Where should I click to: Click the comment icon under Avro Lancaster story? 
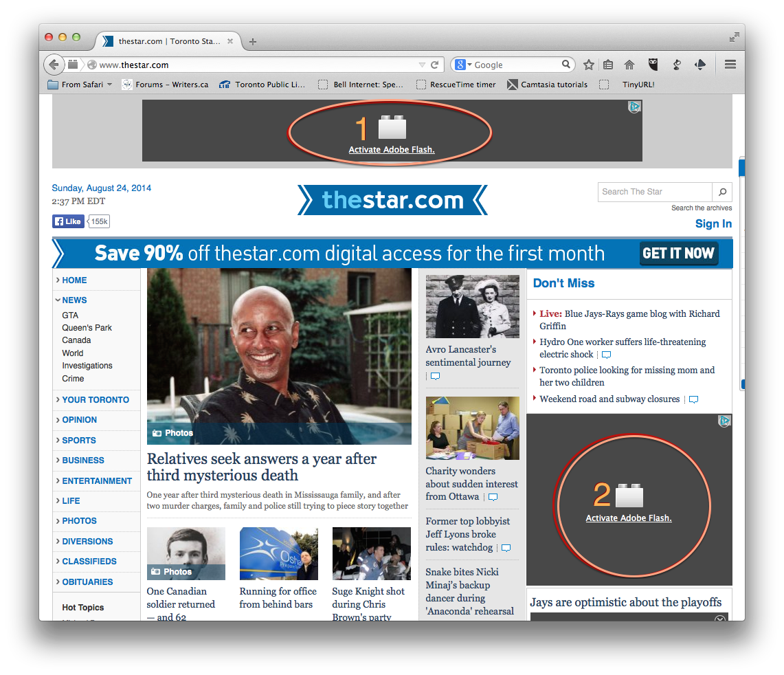[435, 376]
